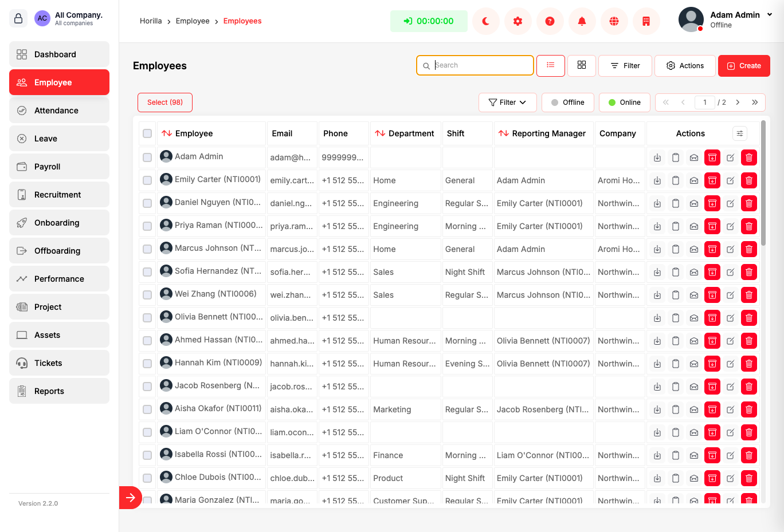Image resolution: width=784 pixels, height=532 pixels.
Task: Click the Horilla breadcrumb link
Action: click(x=151, y=21)
